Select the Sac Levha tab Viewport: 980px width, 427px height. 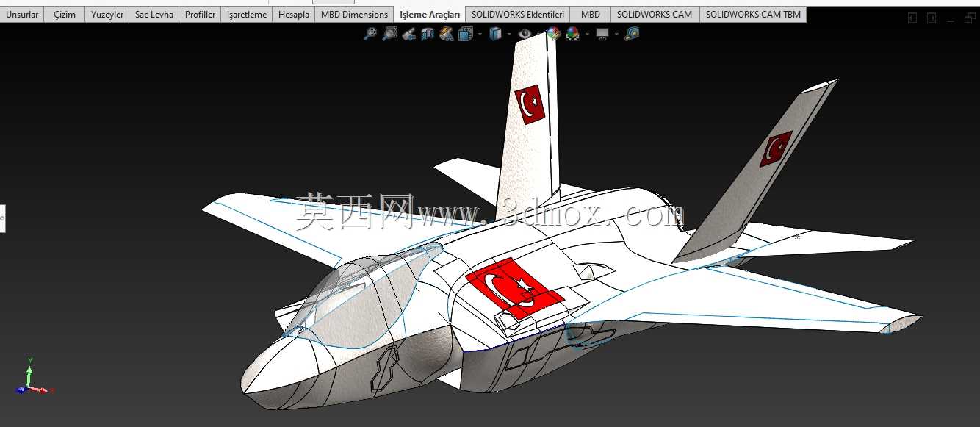point(154,14)
